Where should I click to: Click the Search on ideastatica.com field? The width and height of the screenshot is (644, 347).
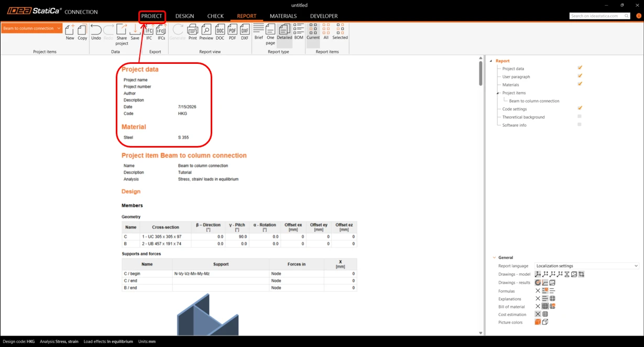coord(601,16)
